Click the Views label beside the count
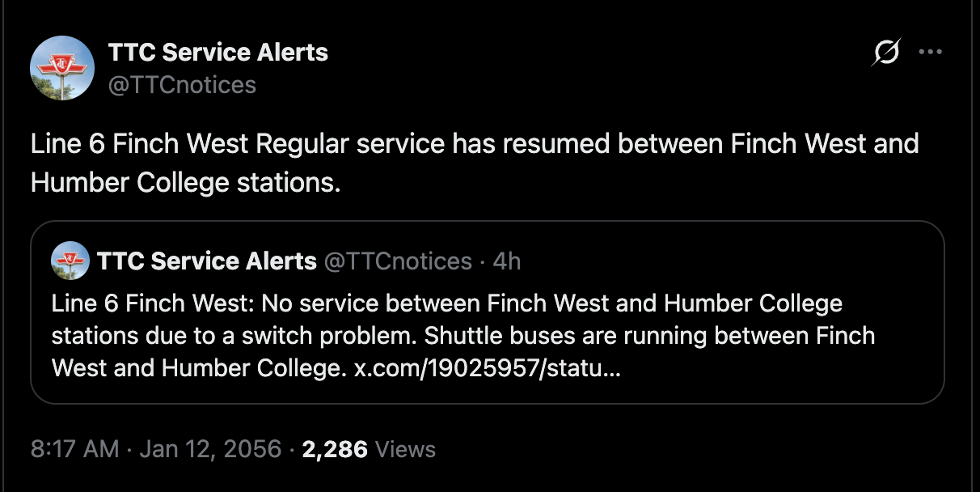Viewport: 980px width, 492px height. coord(406,449)
